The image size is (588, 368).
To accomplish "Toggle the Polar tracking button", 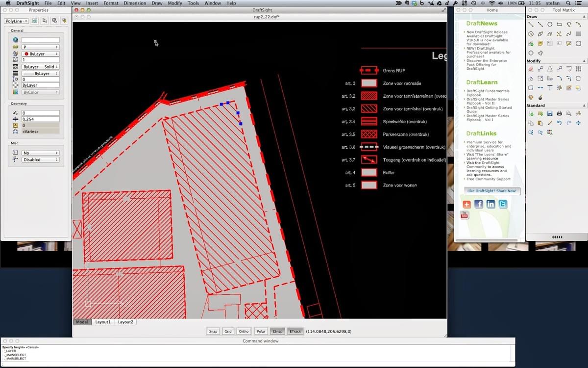I will [x=261, y=331].
